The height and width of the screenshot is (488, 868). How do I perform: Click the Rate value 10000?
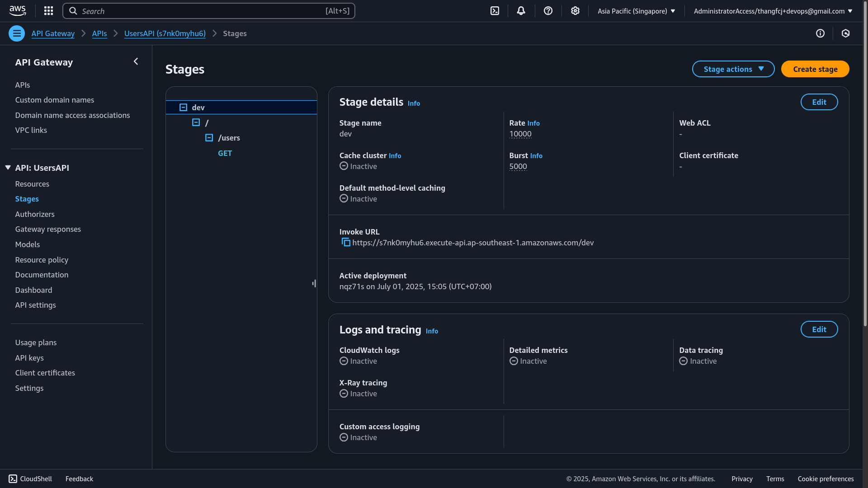coord(520,134)
